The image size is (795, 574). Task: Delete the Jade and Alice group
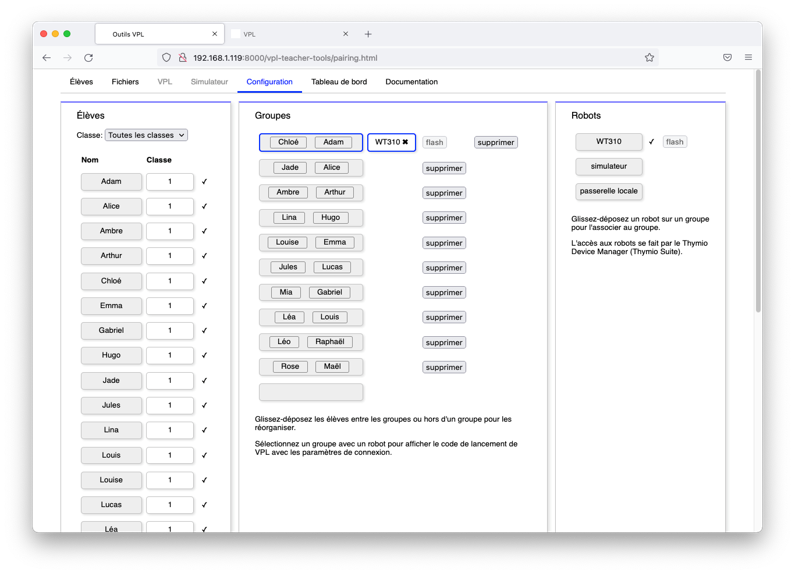click(x=444, y=168)
